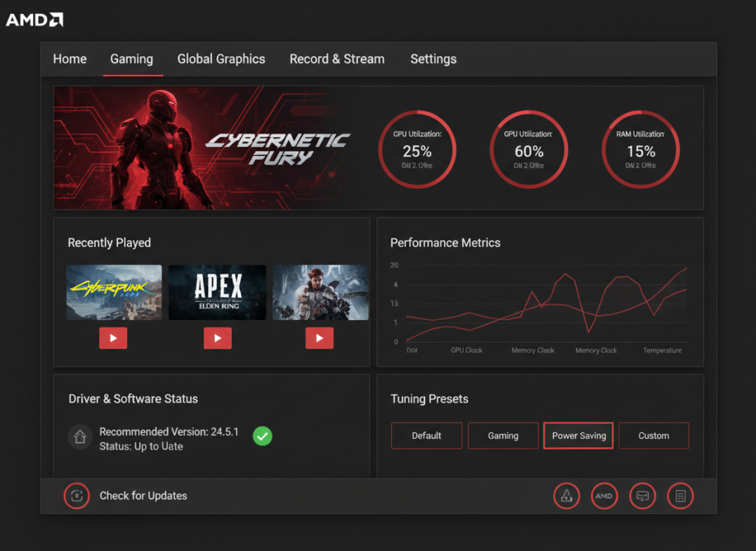Select the CPU Utilization 25% gauge
The image size is (756, 551).
click(x=417, y=149)
